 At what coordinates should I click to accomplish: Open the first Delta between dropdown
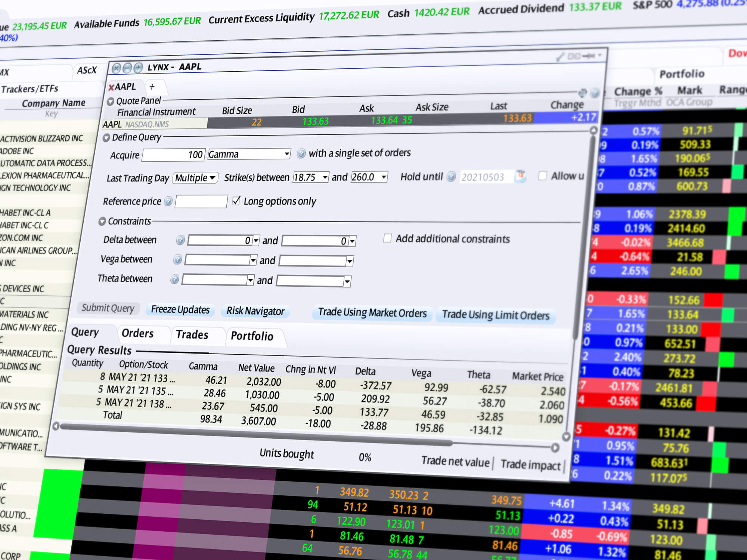256,240
